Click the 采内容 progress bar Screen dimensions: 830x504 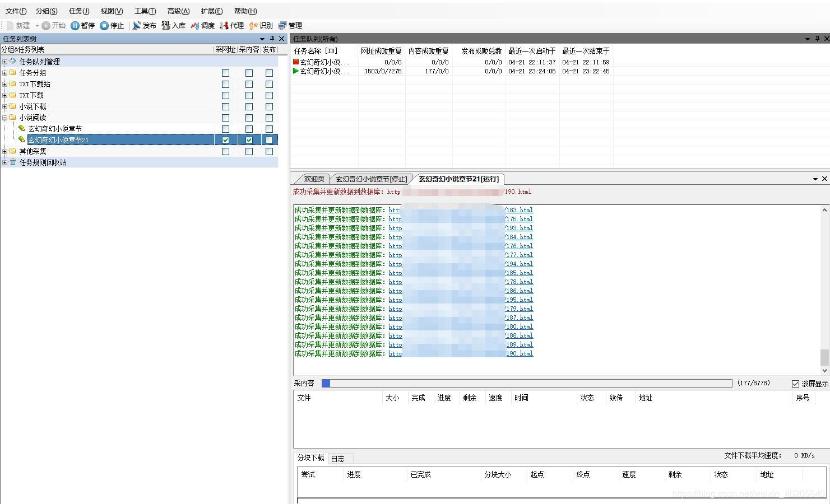527,384
